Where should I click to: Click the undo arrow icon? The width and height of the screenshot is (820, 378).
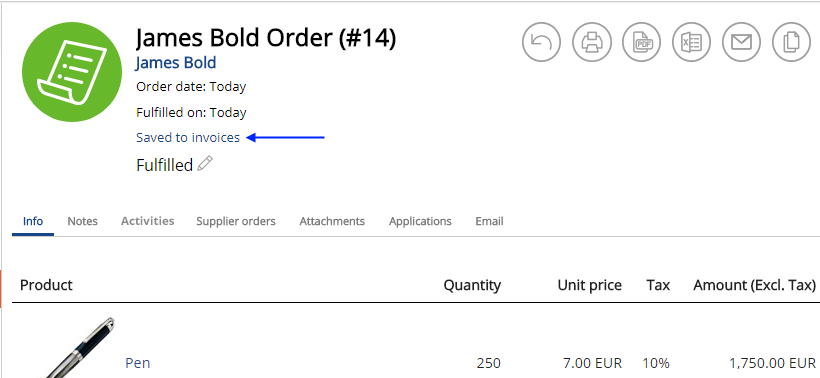(x=541, y=42)
